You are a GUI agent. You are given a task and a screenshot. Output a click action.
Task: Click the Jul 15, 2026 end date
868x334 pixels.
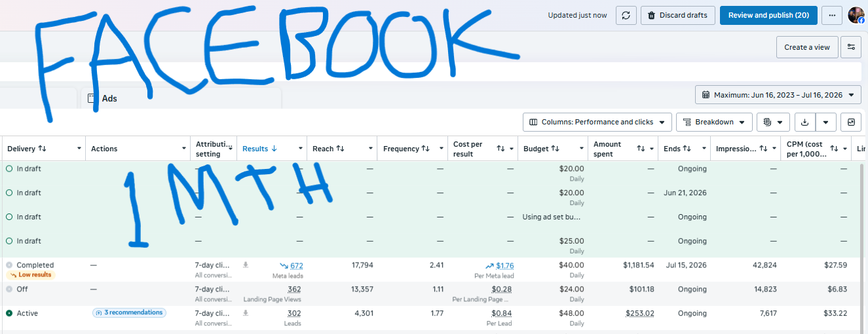tap(686, 265)
